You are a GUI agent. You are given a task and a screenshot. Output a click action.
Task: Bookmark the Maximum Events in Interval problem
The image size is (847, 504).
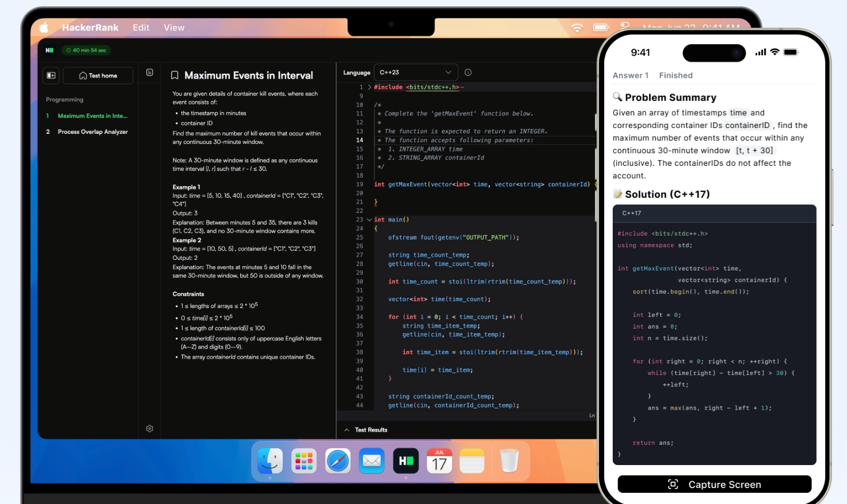[175, 76]
